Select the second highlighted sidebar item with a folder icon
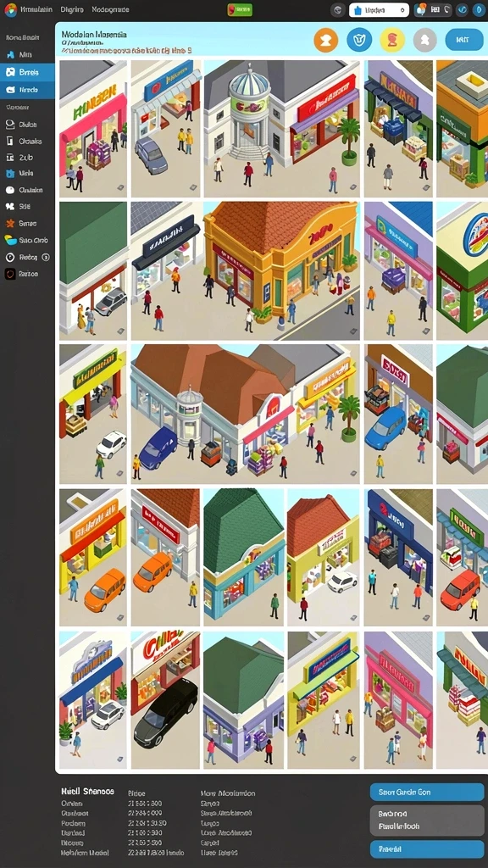Viewport: 488px width, 868px height. point(28,90)
